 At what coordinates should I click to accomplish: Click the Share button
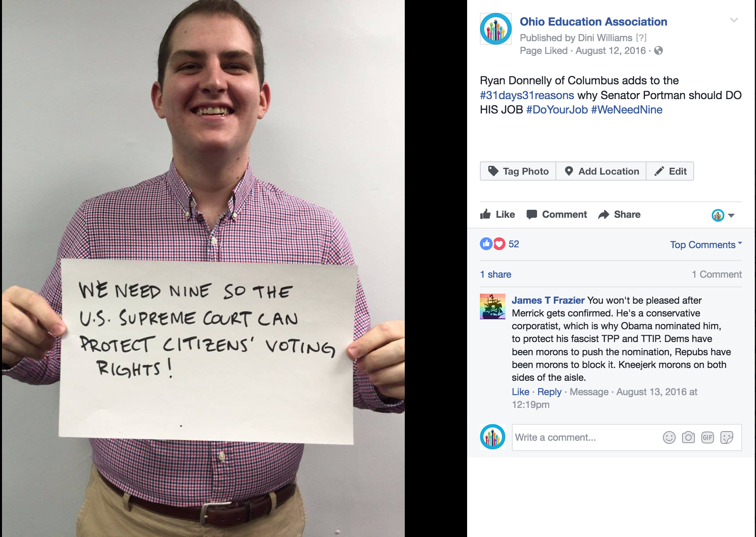click(619, 215)
